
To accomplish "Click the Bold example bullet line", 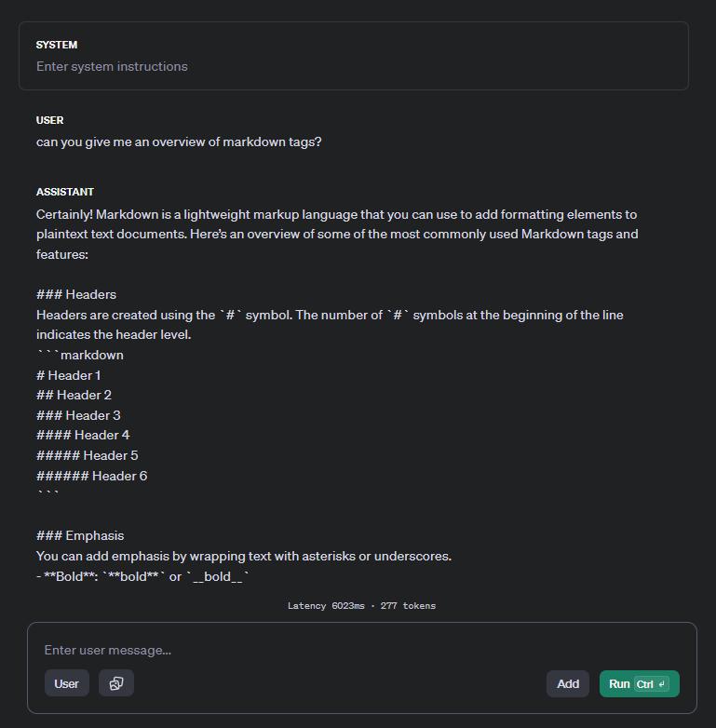I will coord(144,576).
